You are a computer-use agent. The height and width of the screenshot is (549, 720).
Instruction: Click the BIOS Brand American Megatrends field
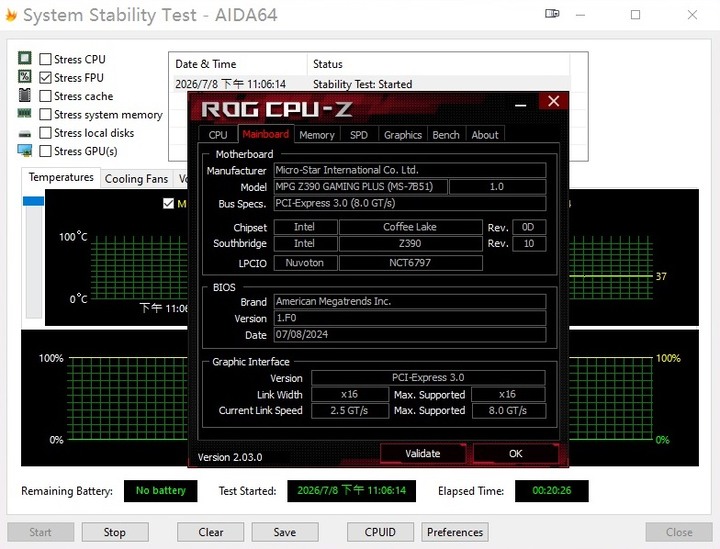click(x=410, y=301)
